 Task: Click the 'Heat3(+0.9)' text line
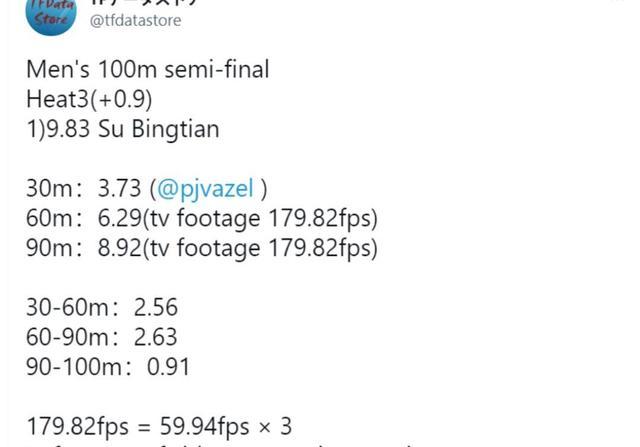(x=89, y=99)
